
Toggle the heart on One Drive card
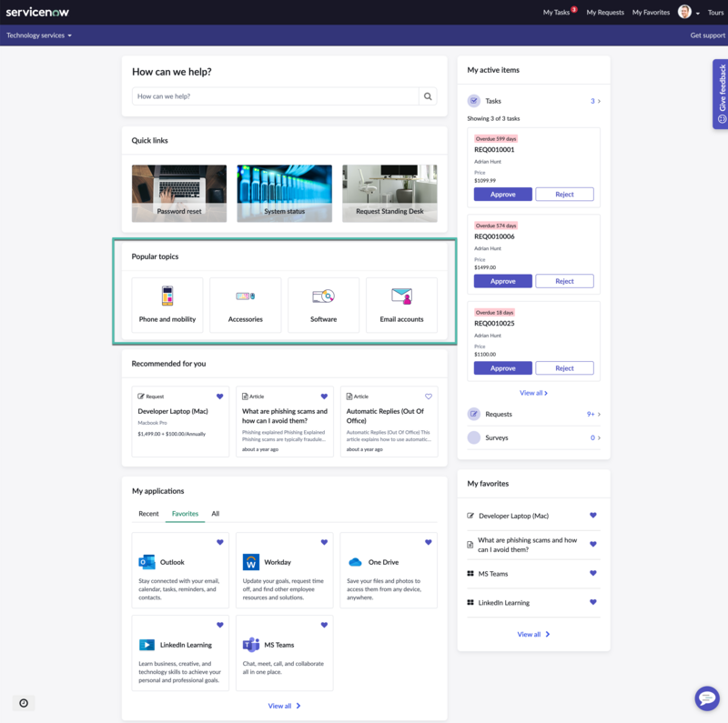pos(428,542)
